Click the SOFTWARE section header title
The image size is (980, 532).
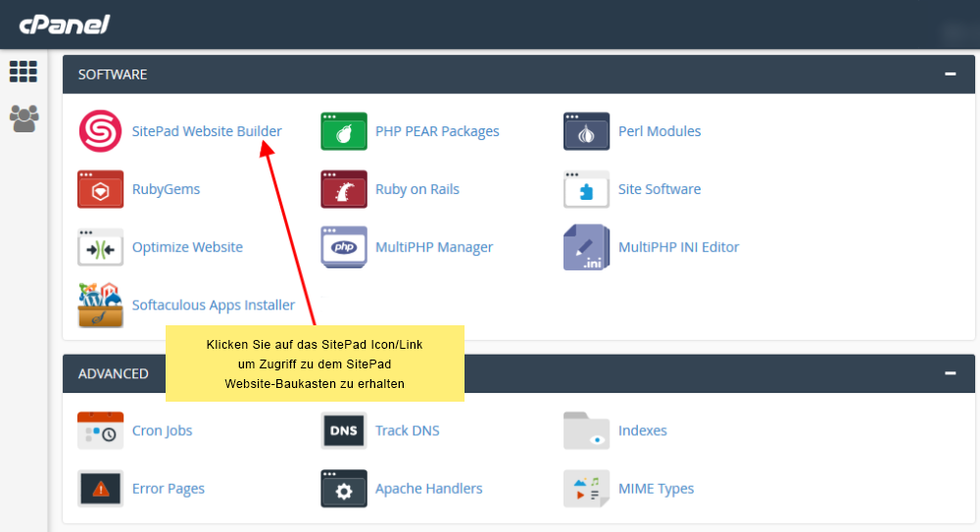pos(113,74)
